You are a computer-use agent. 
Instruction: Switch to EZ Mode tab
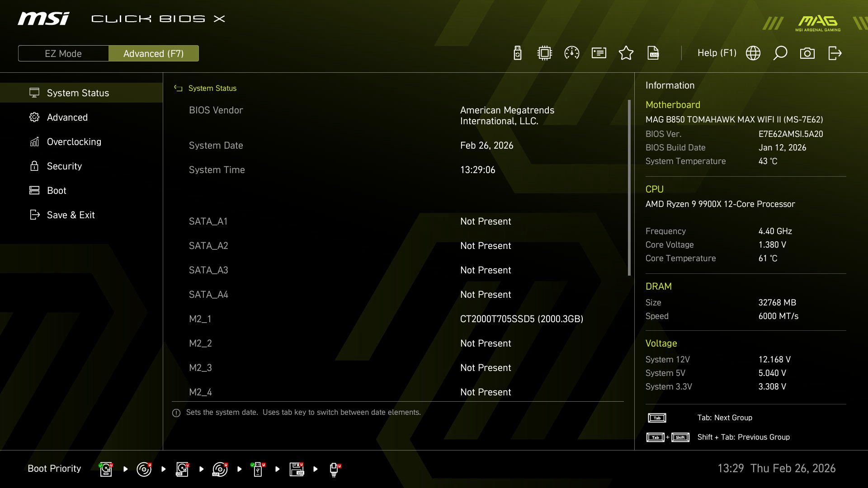click(63, 53)
